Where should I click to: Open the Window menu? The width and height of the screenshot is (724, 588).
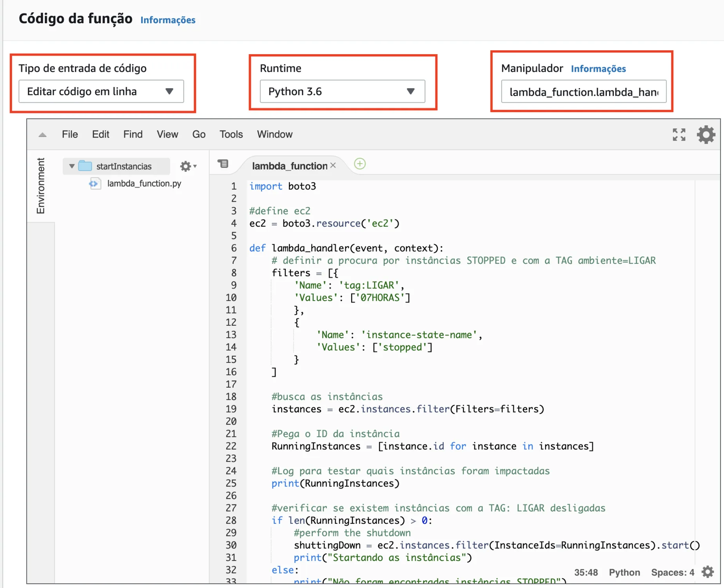coord(275,134)
